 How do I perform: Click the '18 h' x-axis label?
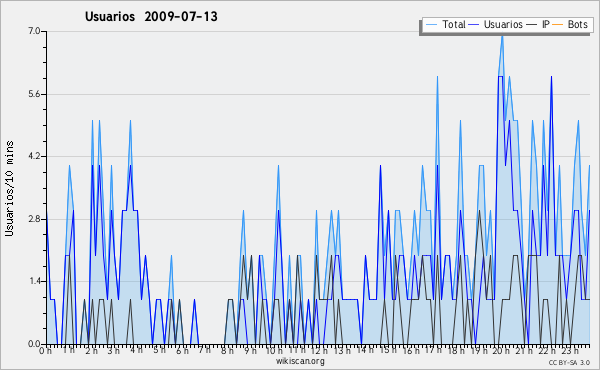[456, 350]
